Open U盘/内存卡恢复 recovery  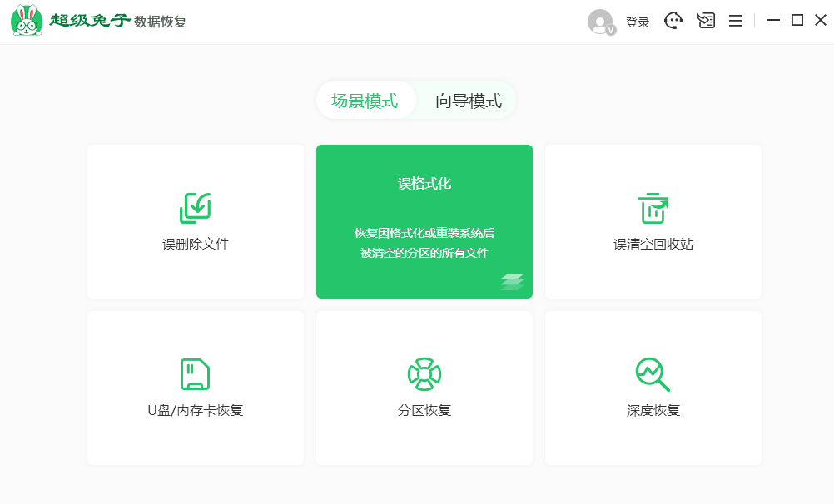point(195,388)
